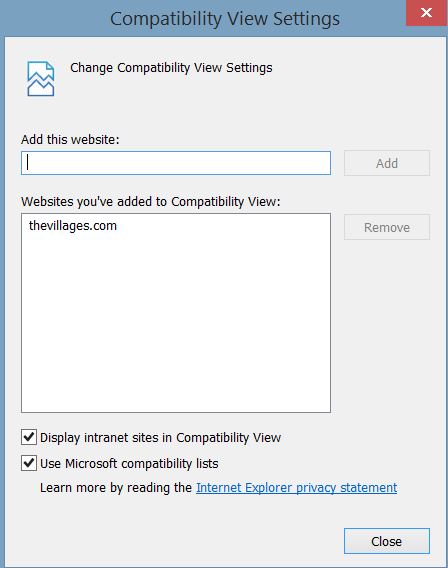Uncheck Display intranet sites in Compatibility View
The width and height of the screenshot is (448, 568).
click(x=29, y=437)
